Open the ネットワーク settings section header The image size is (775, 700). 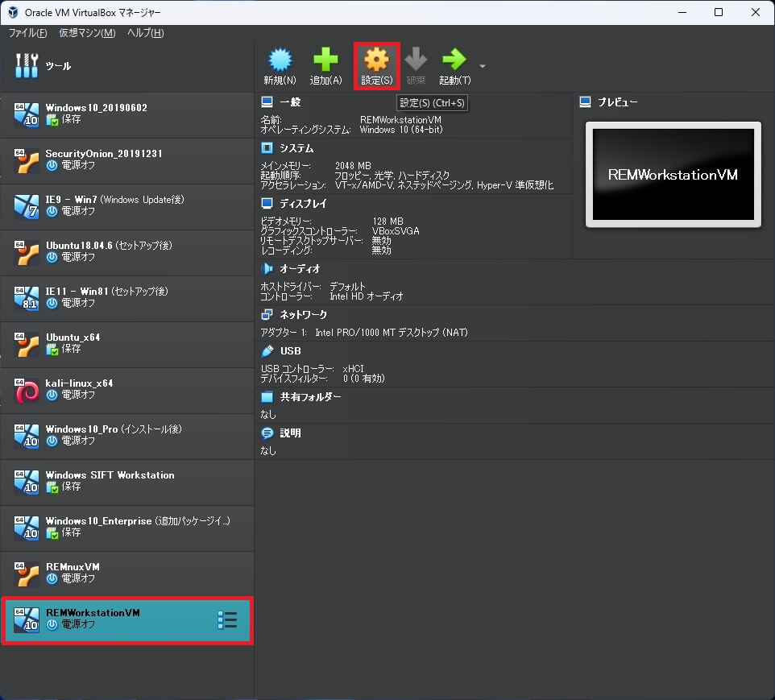(x=304, y=314)
